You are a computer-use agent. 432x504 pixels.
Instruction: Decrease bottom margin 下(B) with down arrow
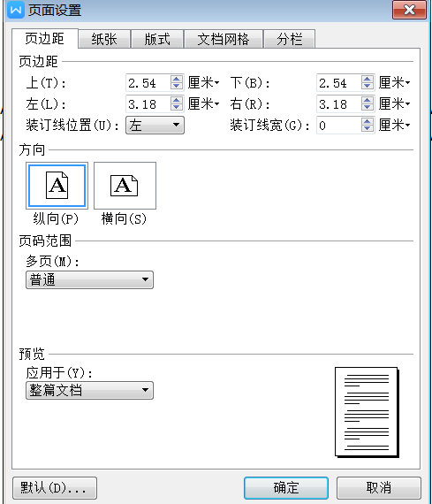[368, 86]
